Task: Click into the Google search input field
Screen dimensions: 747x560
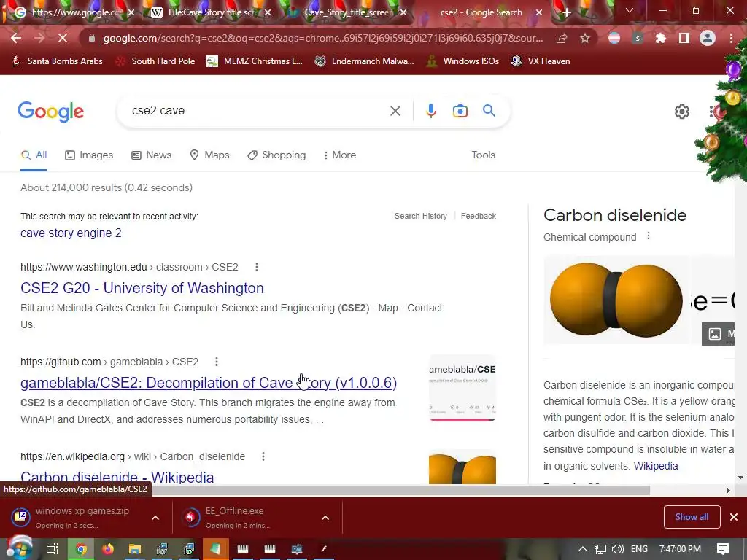Action: click(258, 111)
